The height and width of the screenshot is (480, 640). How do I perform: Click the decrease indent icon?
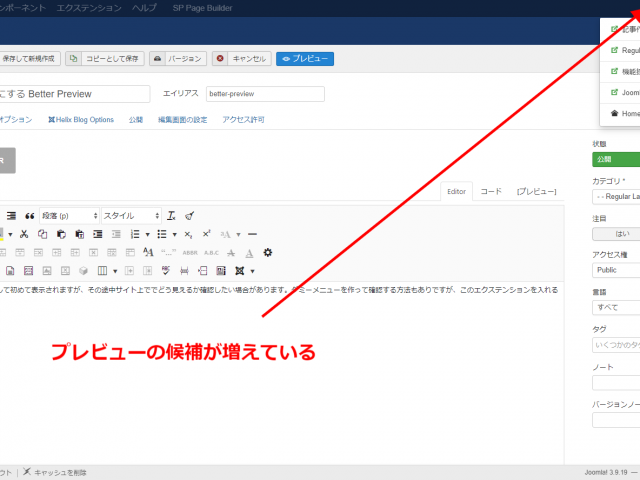coord(116,234)
